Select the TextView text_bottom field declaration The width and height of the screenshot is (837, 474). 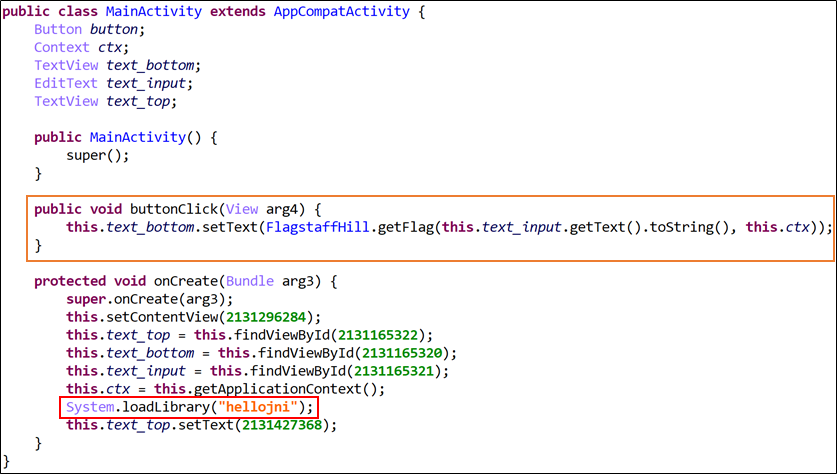tap(117, 66)
